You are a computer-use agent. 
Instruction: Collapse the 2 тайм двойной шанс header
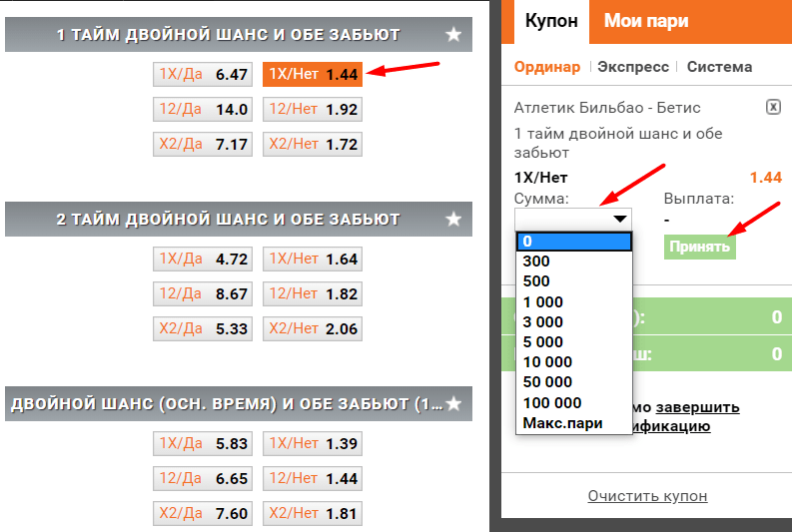(x=239, y=219)
